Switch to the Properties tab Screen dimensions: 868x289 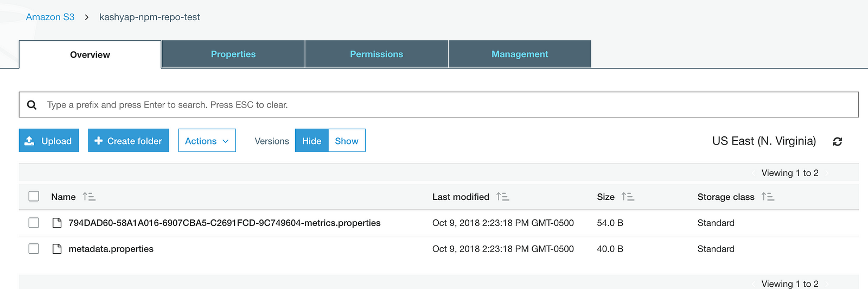pyautogui.click(x=233, y=54)
